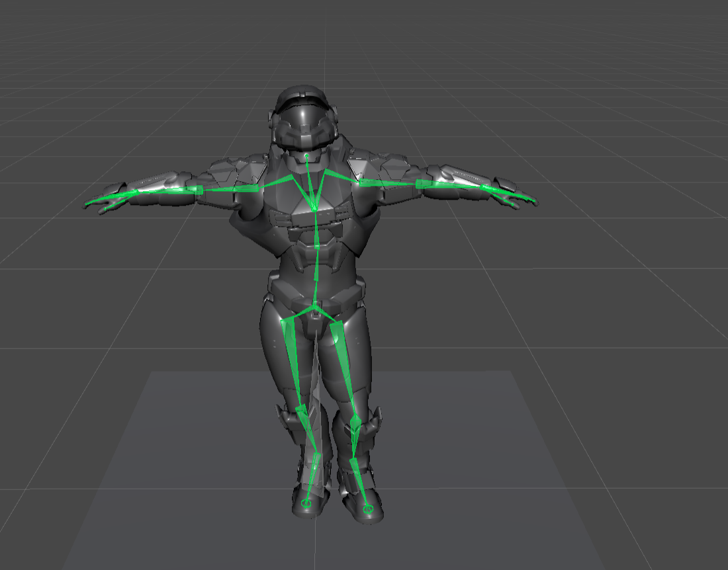This screenshot has height=570, width=728.
Task: Select the thigh bone on screen-left leg
Action: (x=292, y=364)
